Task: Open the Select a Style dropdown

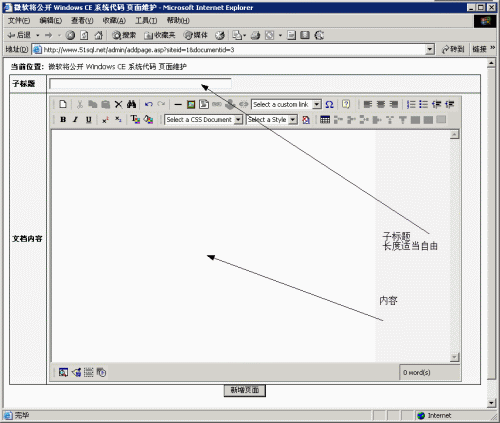Action: click(272, 119)
